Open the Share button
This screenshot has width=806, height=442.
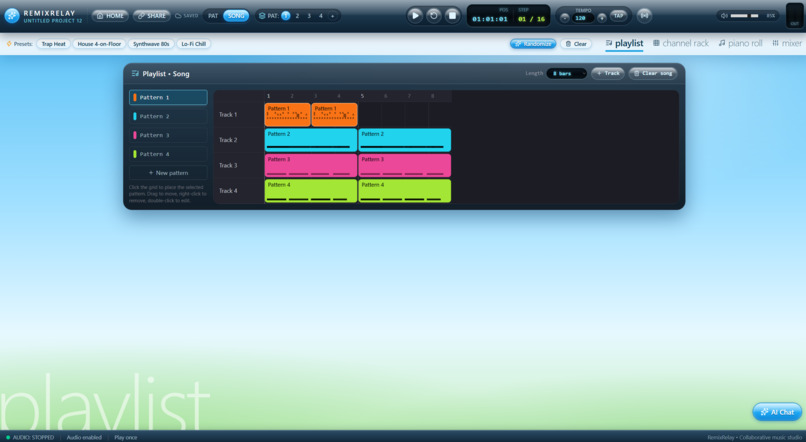point(151,16)
